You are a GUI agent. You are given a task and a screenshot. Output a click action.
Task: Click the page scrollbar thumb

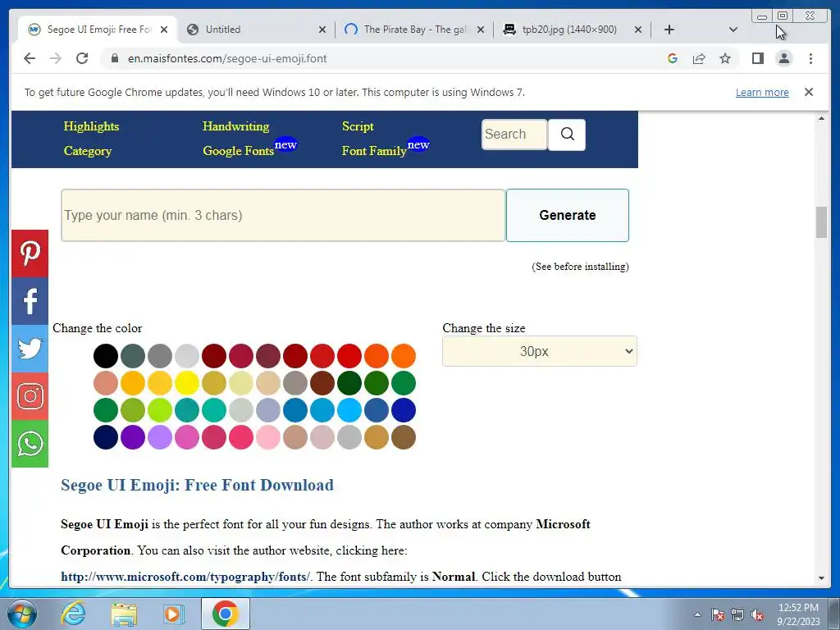point(821,221)
